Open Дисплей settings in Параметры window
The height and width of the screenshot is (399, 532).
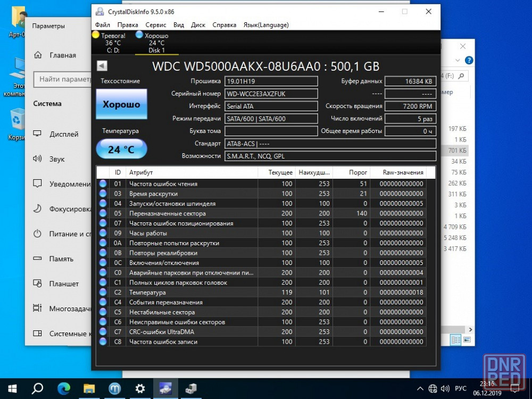(59, 134)
